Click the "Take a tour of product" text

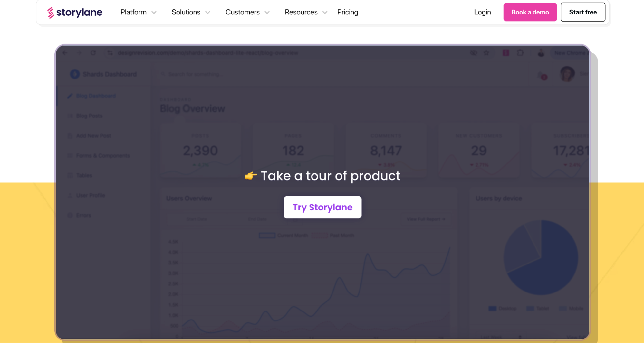[x=331, y=176]
